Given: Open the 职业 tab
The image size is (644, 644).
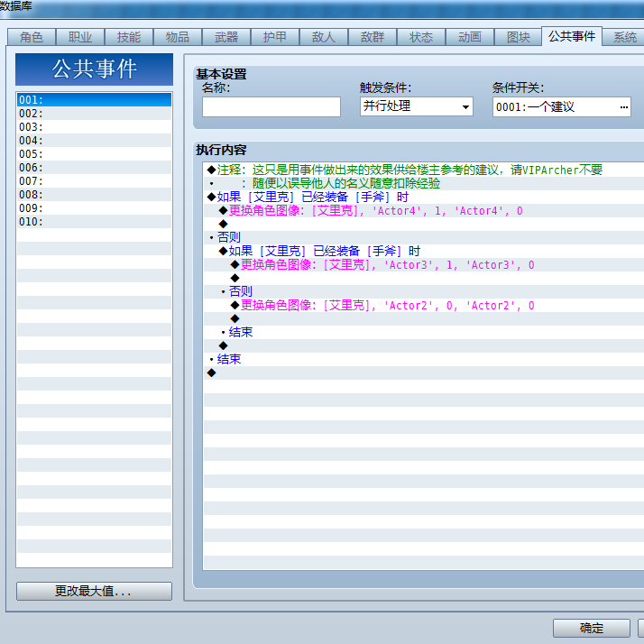Looking at the screenshot, I should pos(80,37).
